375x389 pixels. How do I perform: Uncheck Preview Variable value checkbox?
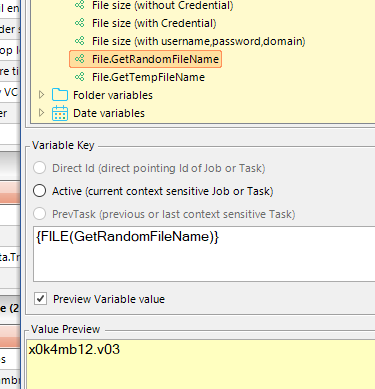pos(41,299)
